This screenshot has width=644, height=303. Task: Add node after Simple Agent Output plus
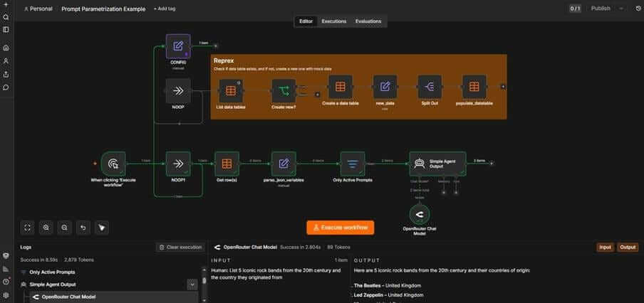(x=492, y=163)
